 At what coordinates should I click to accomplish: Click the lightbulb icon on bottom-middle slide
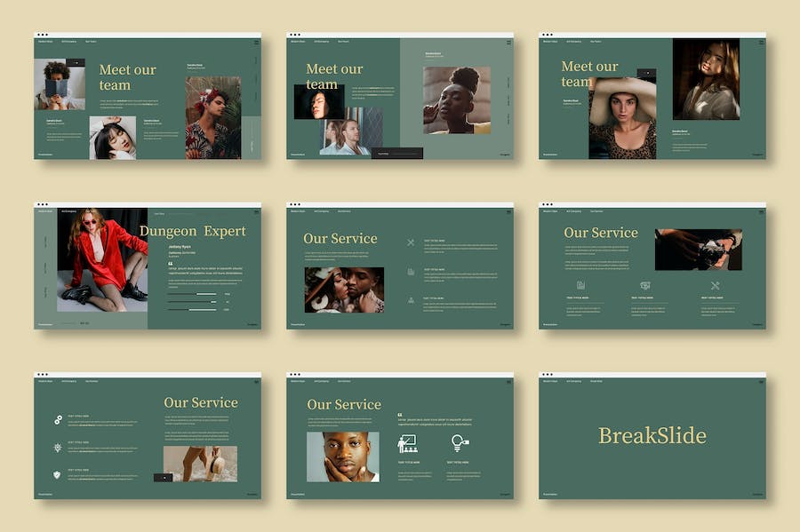459,443
